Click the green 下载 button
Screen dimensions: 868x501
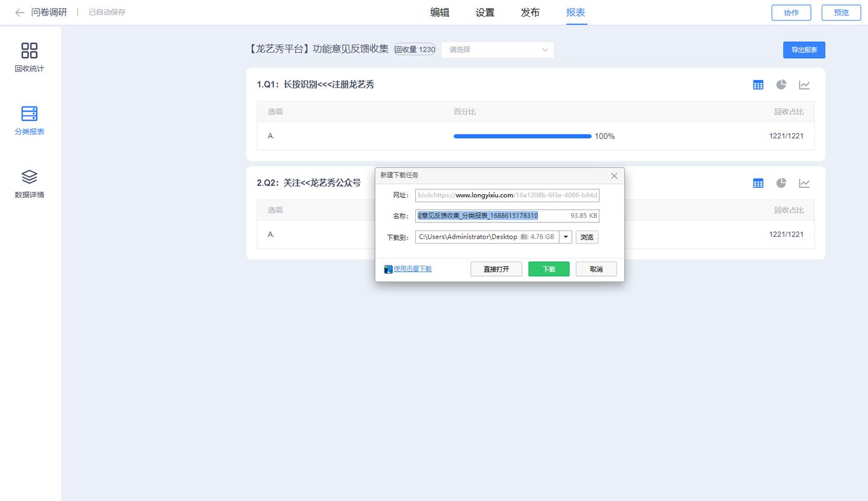[549, 269]
